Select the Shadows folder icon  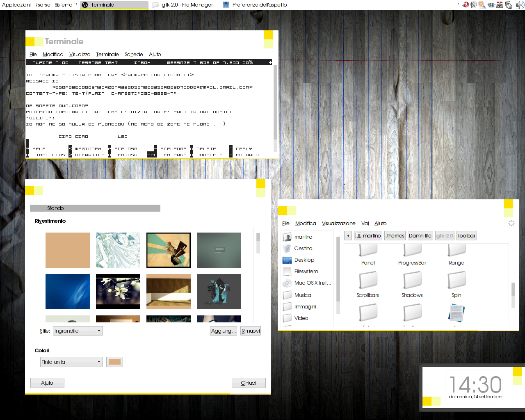pyautogui.click(x=412, y=281)
